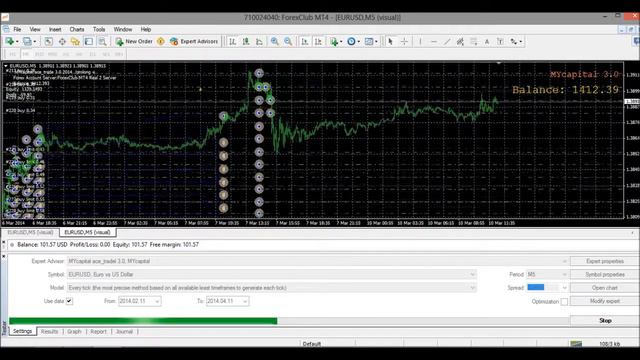This screenshot has height=360, width=640.
Task: Switch to the Report tester tab
Action: click(98, 331)
